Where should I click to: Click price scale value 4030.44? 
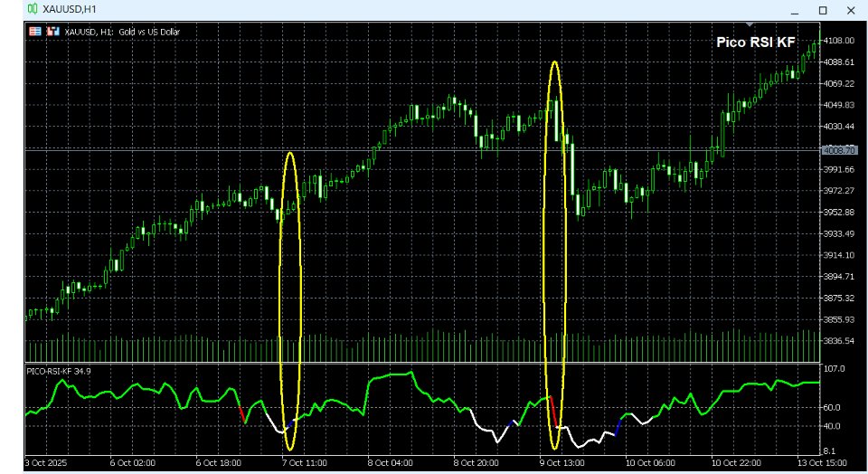(x=839, y=127)
